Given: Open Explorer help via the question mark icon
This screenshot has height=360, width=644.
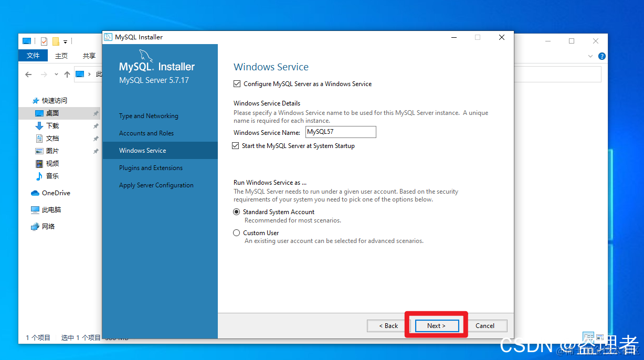Looking at the screenshot, I should (602, 56).
